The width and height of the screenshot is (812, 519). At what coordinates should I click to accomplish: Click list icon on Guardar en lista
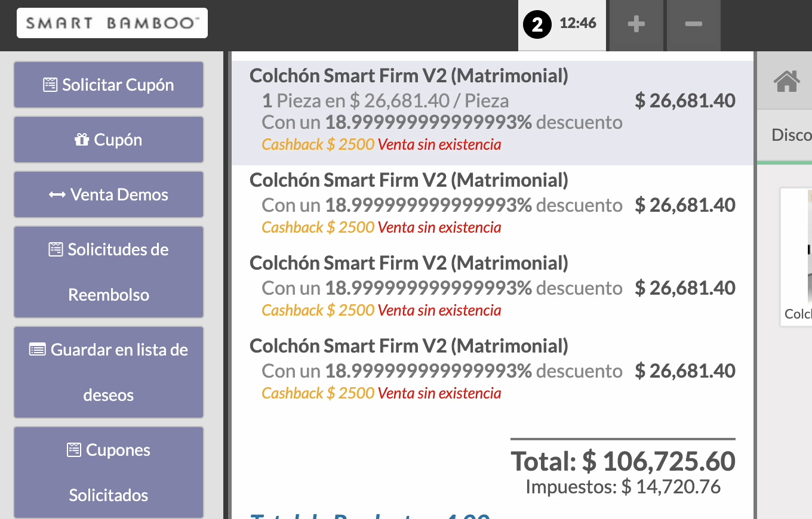point(38,350)
